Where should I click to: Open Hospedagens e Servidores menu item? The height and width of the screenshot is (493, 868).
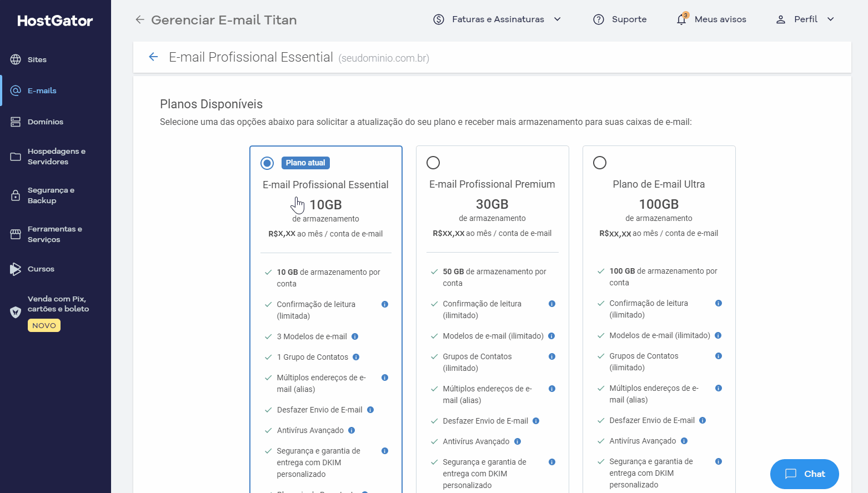56,157
